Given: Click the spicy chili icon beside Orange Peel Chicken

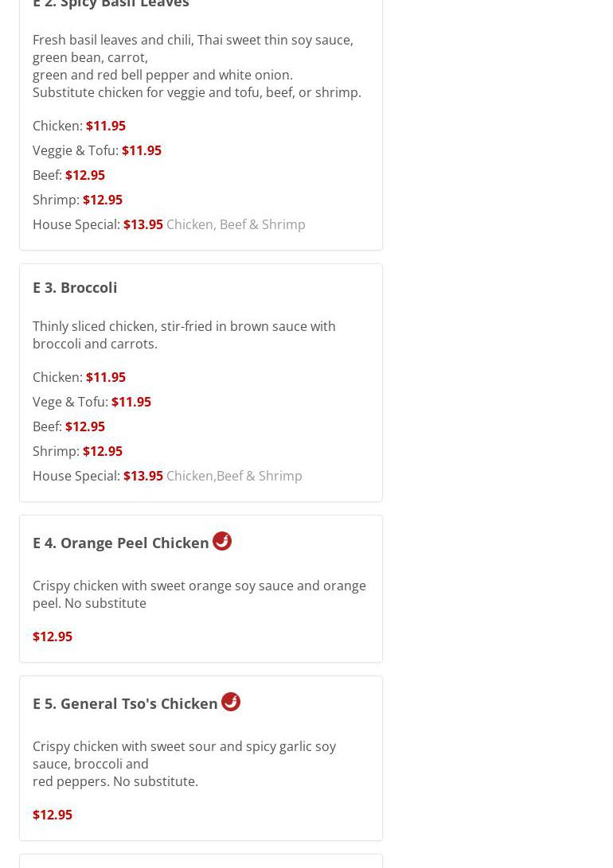Looking at the screenshot, I should [x=222, y=541].
